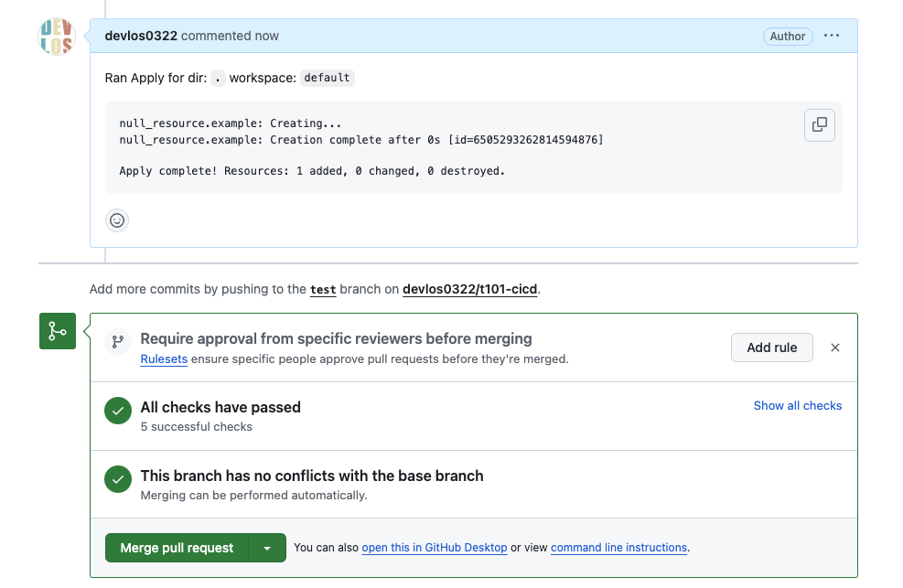Screen dimensions: 903x588
Task: Open devlos0322 username in comment header
Action: pyautogui.click(x=141, y=36)
